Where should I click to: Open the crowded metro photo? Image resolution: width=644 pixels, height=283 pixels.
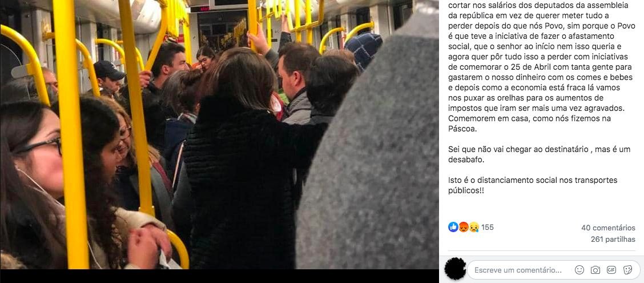click(219, 134)
